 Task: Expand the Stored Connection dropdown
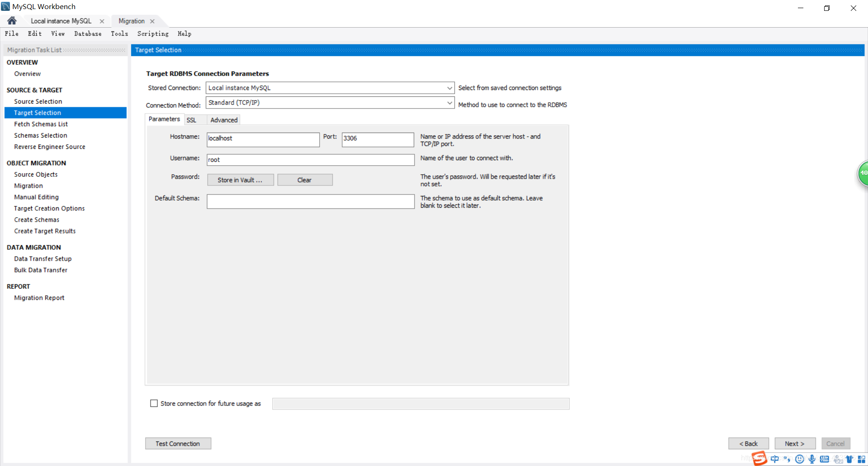[x=449, y=88]
